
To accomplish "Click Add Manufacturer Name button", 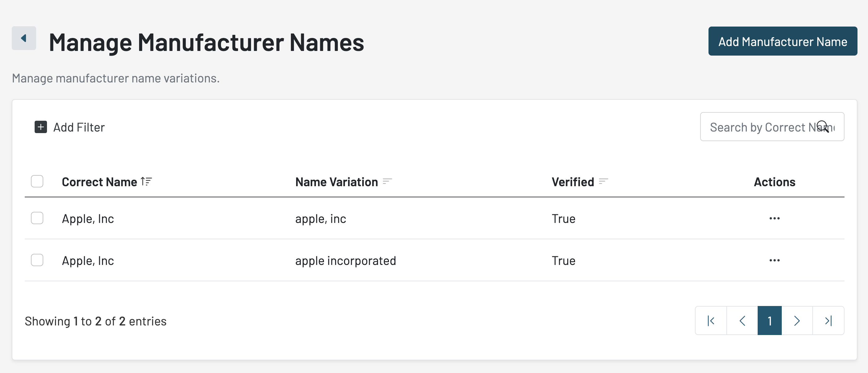I will (782, 41).
